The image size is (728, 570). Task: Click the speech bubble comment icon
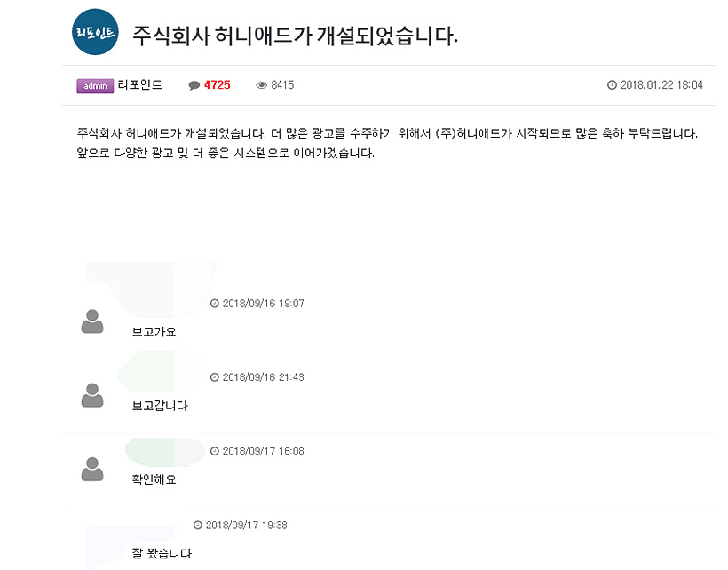coord(194,85)
